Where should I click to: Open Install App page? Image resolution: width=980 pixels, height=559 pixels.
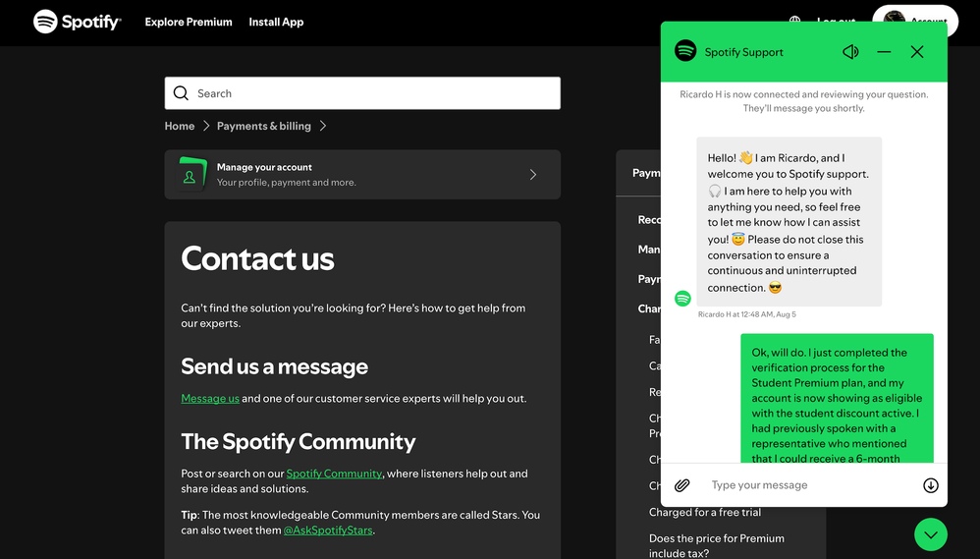pos(276,22)
